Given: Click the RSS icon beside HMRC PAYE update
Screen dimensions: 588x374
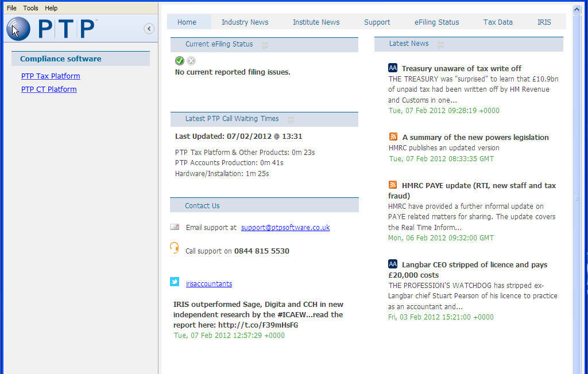Looking at the screenshot, I should click(393, 185).
